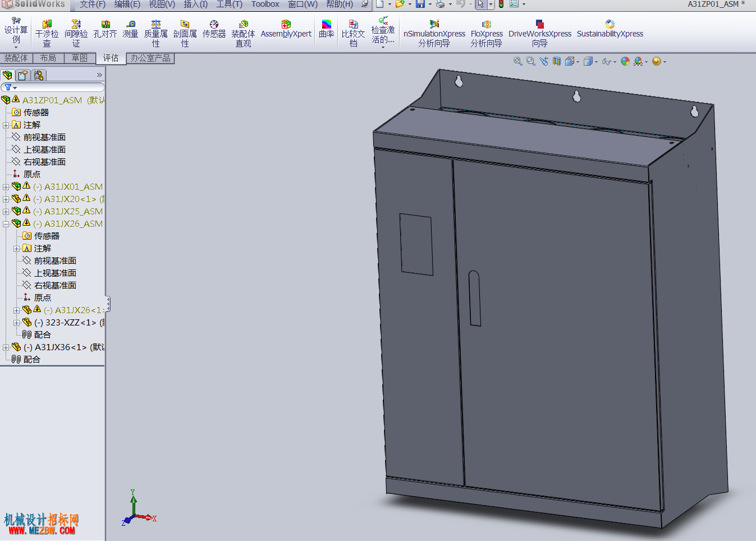Open 剖面属性 section properties
Viewport: 756px width, 541px height.
(x=185, y=34)
